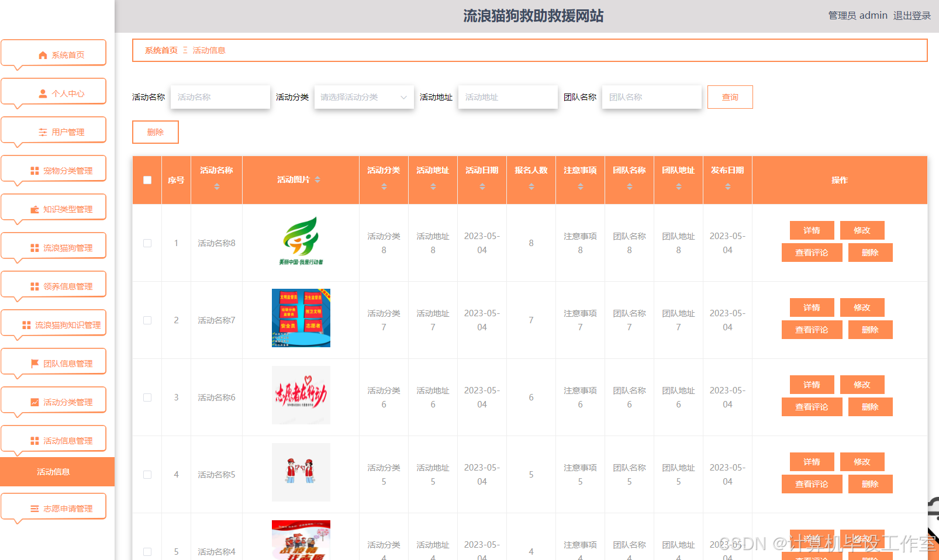Image resolution: width=939 pixels, height=560 pixels.
Task: Sort table by 活动分类 column arrows
Action: coord(384,186)
